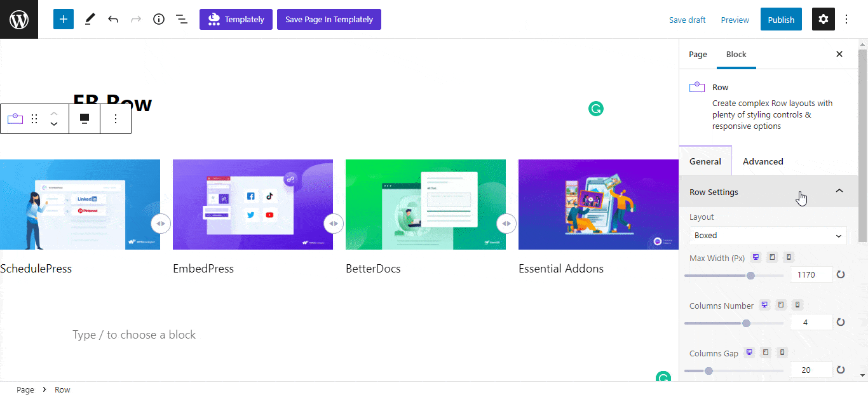The width and height of the screenshot is (868, 397).
Task: Move the Row block down
Action: tap(54, 124)
